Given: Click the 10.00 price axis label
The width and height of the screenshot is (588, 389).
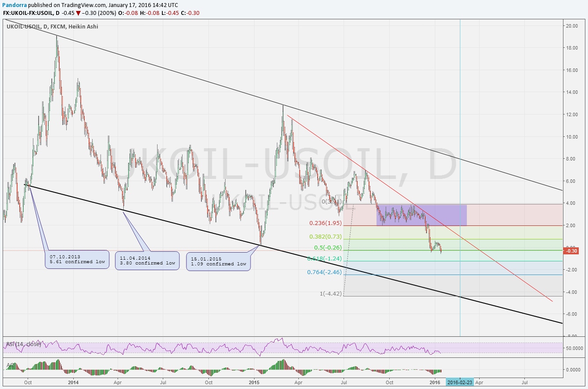Looking at the screenshot, I should 571,136.
